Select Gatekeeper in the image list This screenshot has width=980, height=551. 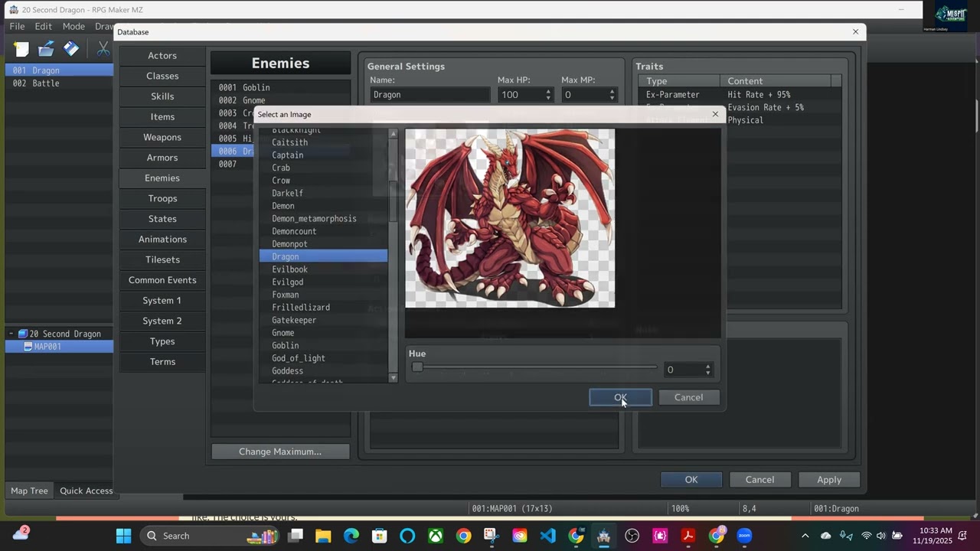(323, 320)
